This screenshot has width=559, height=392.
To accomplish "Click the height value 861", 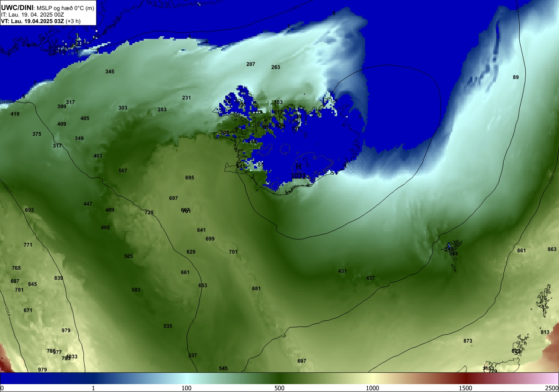I will tap(521, 251).
